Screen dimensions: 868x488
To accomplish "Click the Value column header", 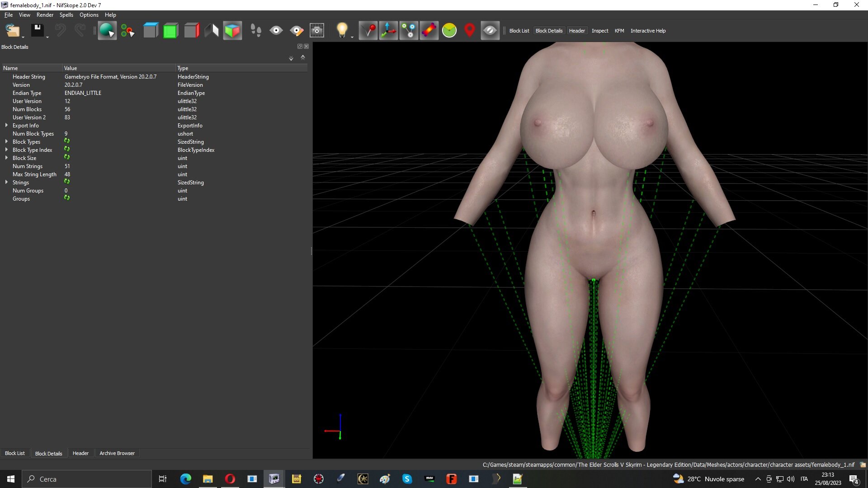I will click(x=119, y=68).
